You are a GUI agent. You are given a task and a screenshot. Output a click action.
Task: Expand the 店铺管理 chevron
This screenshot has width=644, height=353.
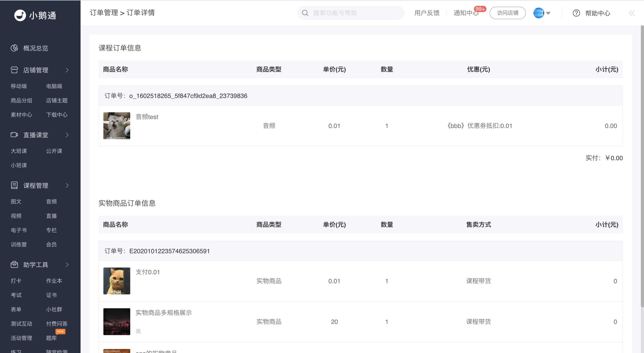pyautogui.click(x=67, y=70)
